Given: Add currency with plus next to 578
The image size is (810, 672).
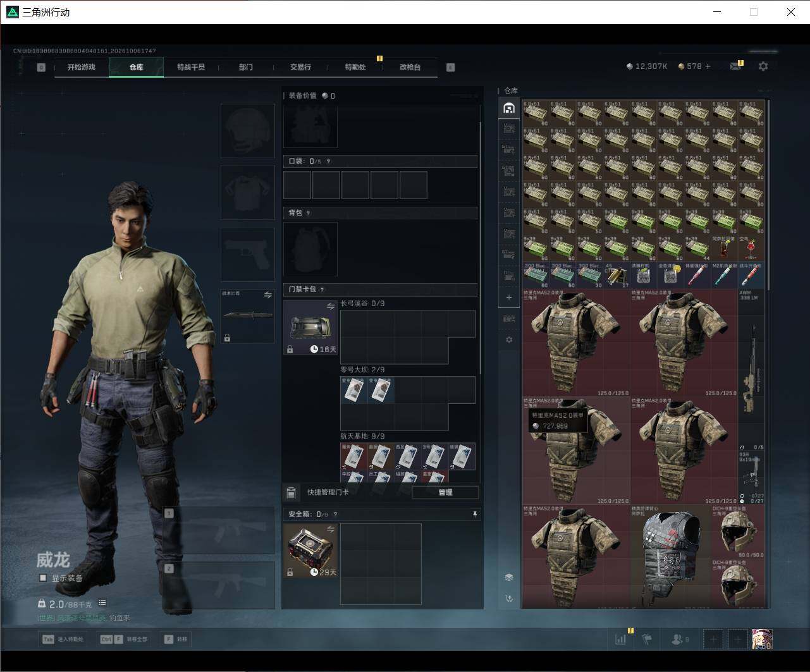Looking at the screenshot, I should pyautogui.click(x=708, y=66).
